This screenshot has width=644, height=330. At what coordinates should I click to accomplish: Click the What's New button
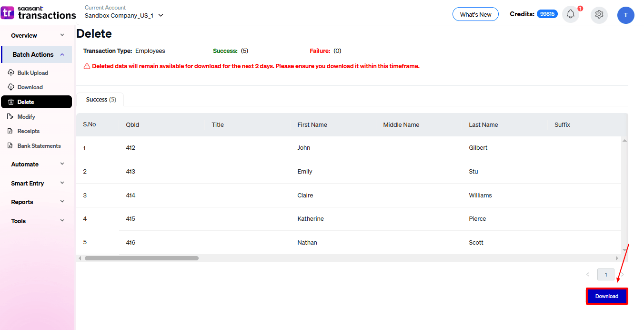(x=475, y=14)
